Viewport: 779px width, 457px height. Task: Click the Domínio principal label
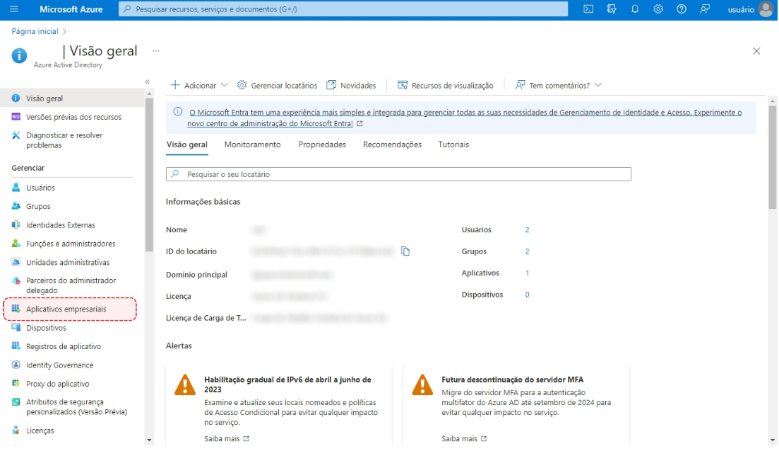coord(197,275)
